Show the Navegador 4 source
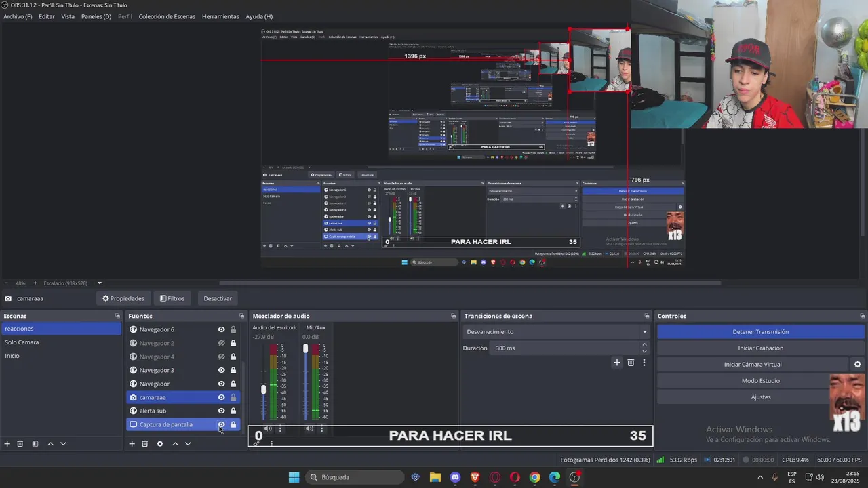868x488 pixels. [221, 357]
